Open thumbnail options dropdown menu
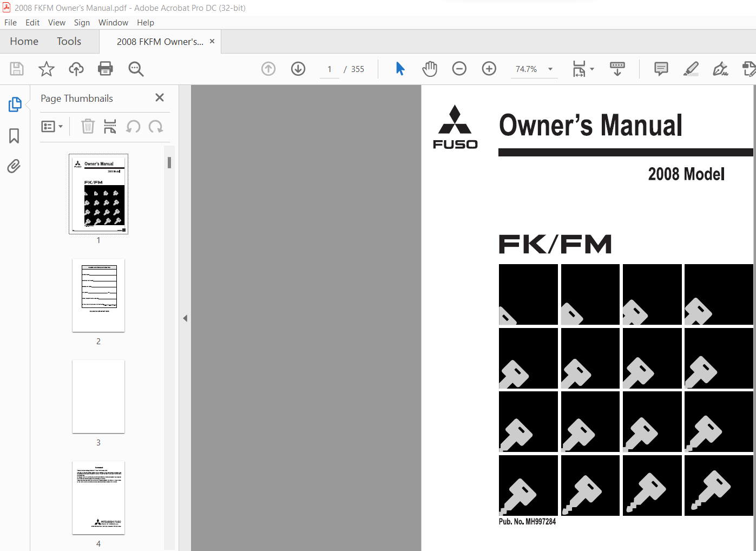The height and width of the screenshot is (551, 756). click(52, 127)
